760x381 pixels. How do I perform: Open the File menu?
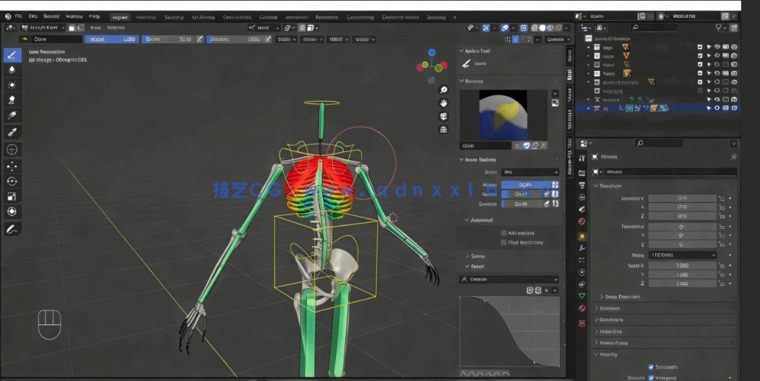point(18,16)
